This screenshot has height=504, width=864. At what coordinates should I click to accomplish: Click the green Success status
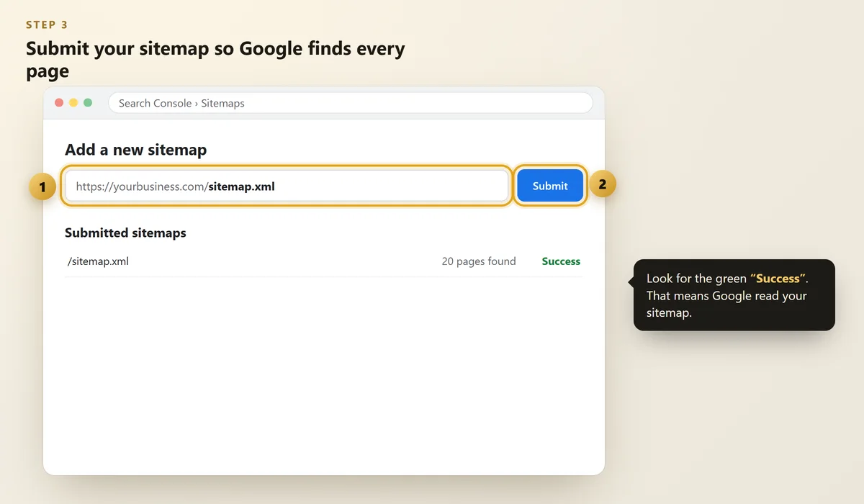561,261
